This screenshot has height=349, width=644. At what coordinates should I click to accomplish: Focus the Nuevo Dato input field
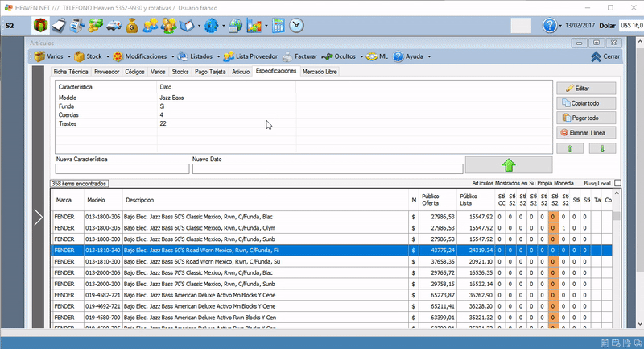pyautogui.click(x=328, y=168)
